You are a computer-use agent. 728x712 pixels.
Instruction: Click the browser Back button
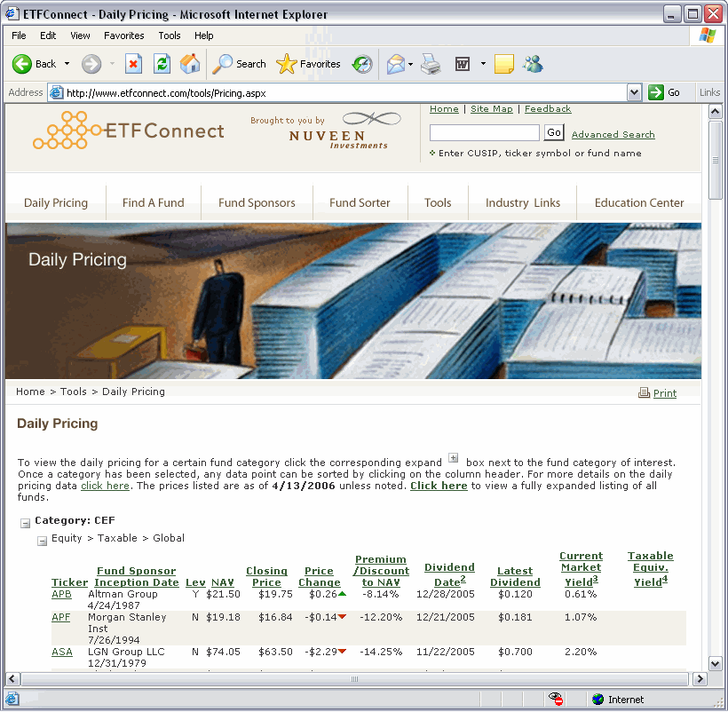pos(34,64)
